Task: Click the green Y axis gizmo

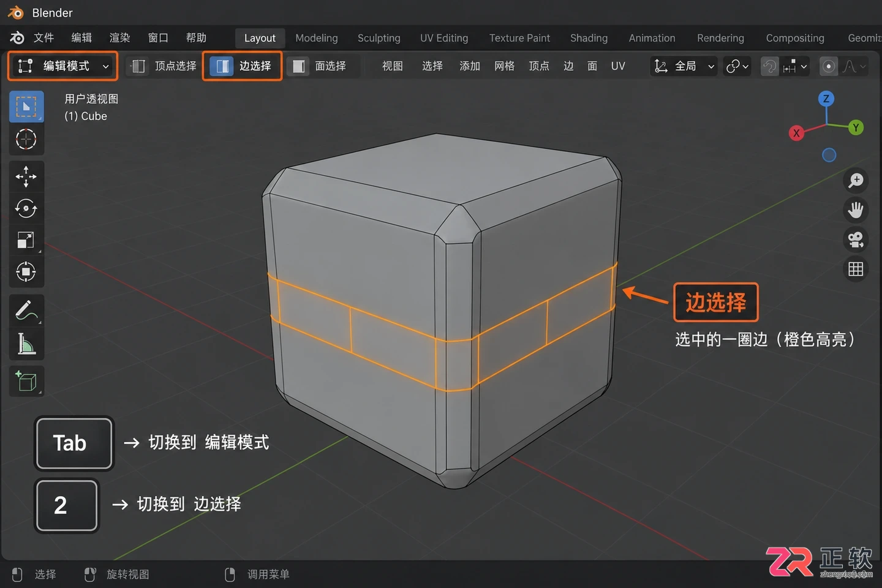Action: (856, 127)
